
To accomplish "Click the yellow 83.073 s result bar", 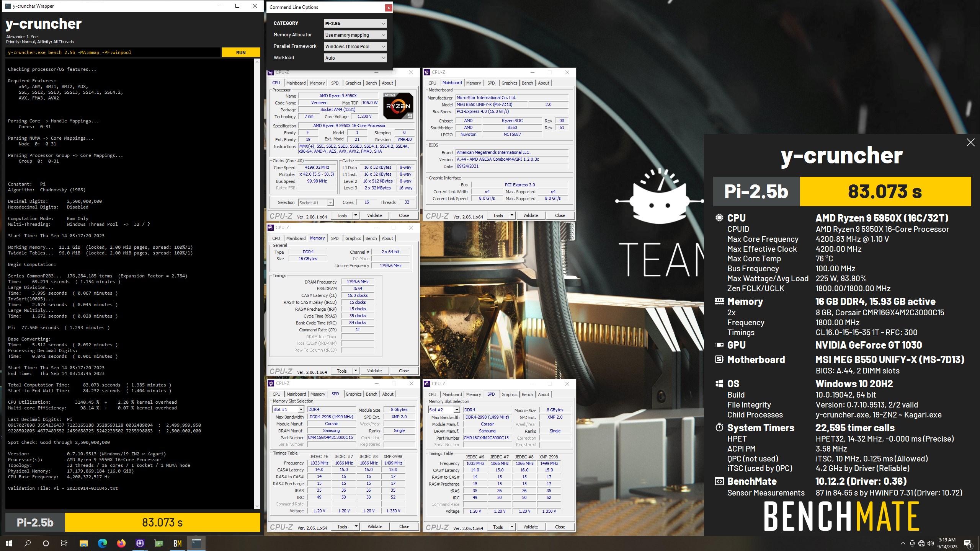I will tap(163, 522).
